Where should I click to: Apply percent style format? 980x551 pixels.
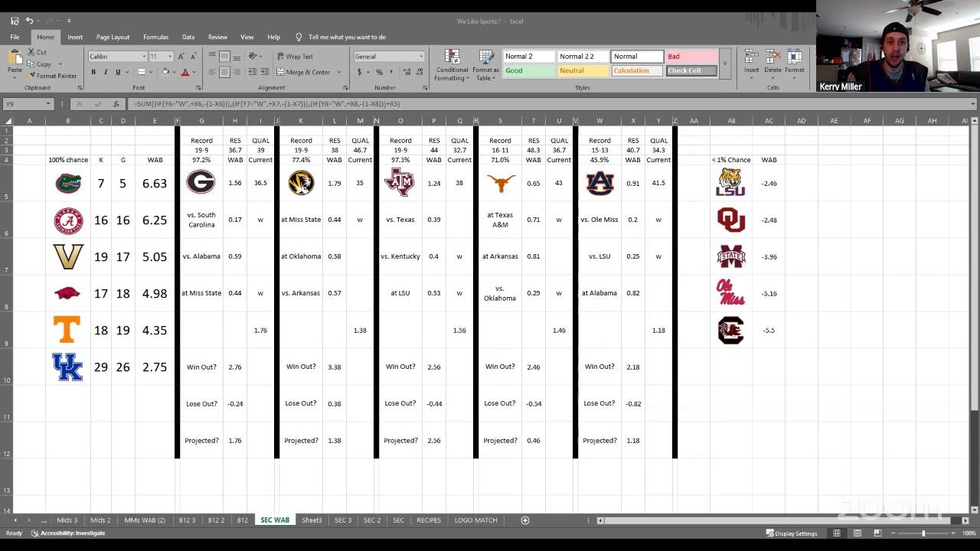coord(379,72)
